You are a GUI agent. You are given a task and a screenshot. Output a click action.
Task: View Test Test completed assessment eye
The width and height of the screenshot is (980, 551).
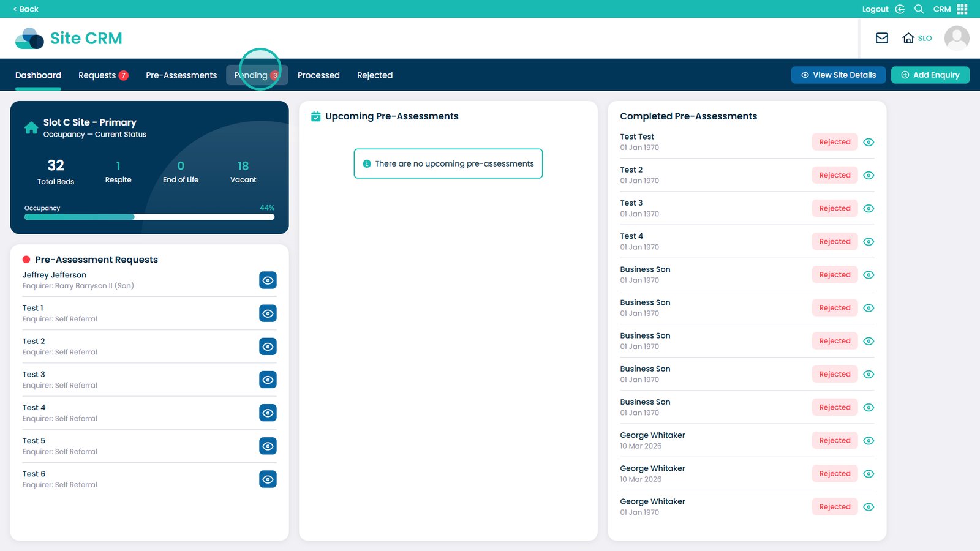(x=869, y=142)
